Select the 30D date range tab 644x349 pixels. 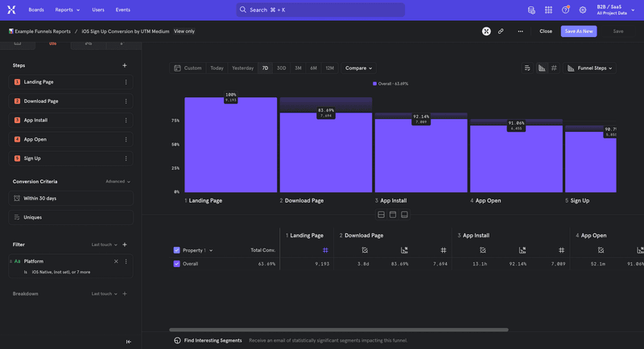coord(281,68)
